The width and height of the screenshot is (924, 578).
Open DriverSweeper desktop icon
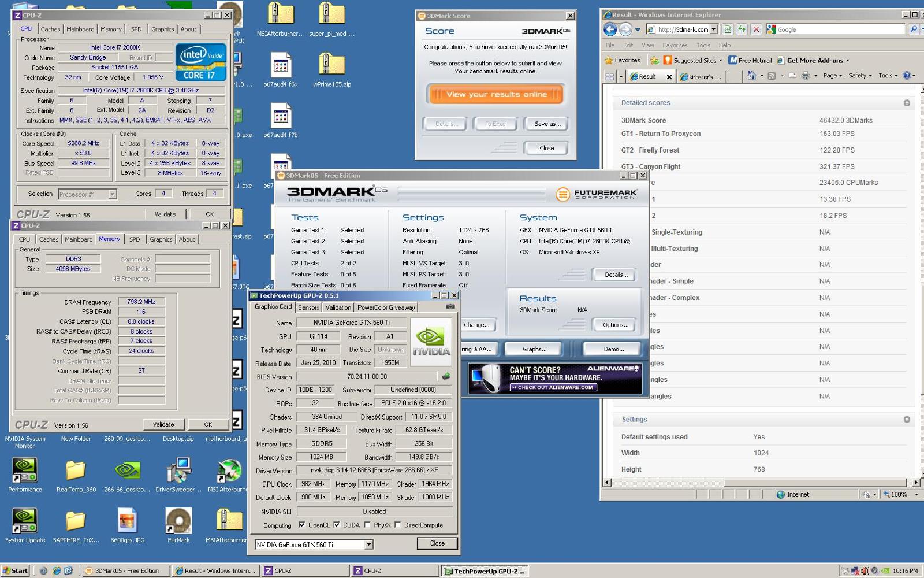tap(178, 474)
